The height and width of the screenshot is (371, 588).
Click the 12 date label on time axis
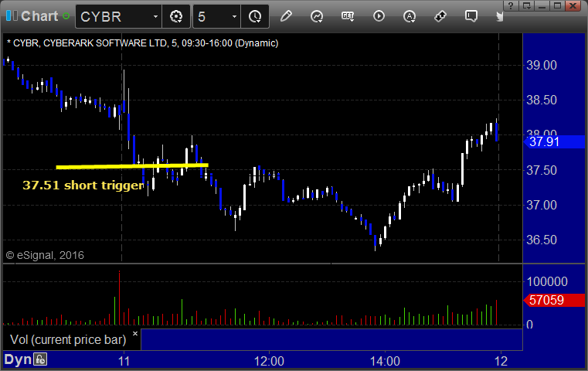click(x=501, y=361)
